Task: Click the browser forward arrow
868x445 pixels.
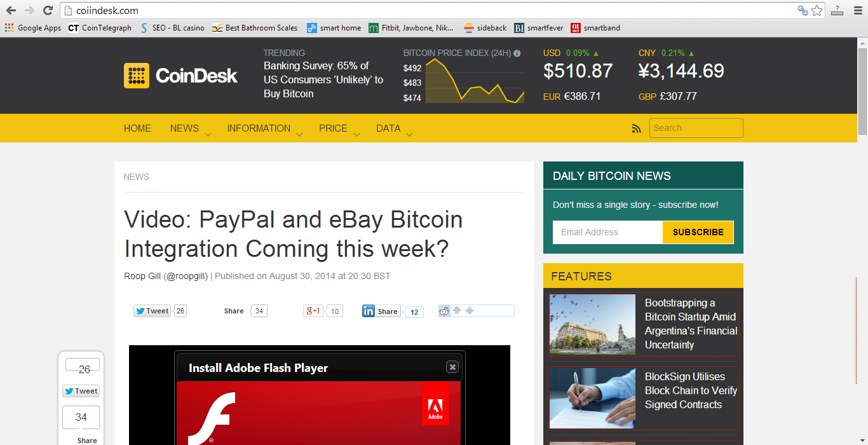Action: coord(29,10)
